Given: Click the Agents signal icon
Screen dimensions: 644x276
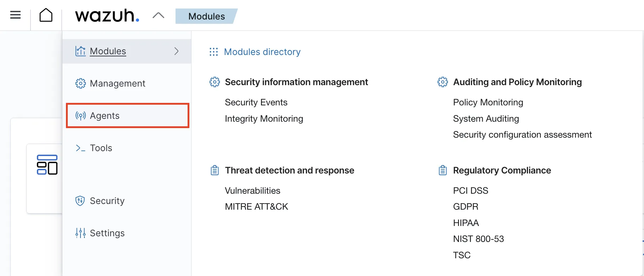Looking at the screenshot, I should pos(80,116).
